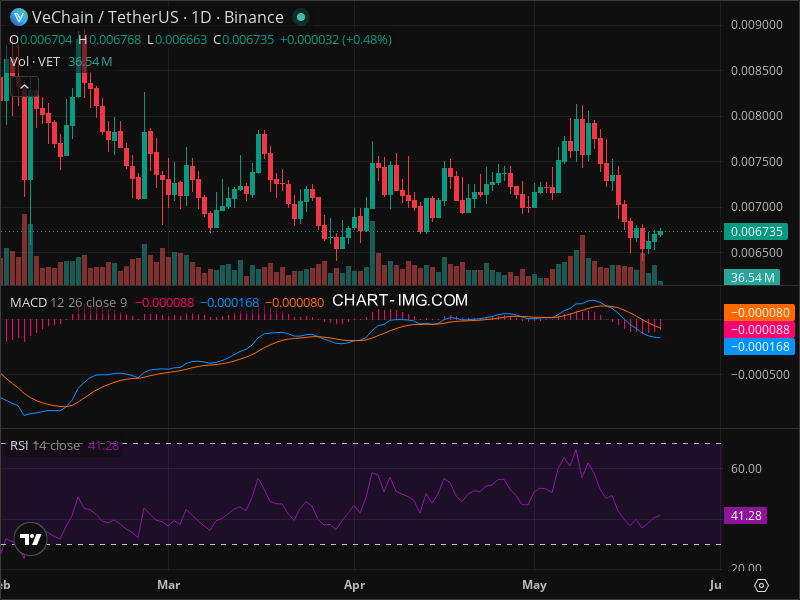Click the −0.000500 MACD axis label
The width and height of the screenshot is (800, 600).
(760, 375)
